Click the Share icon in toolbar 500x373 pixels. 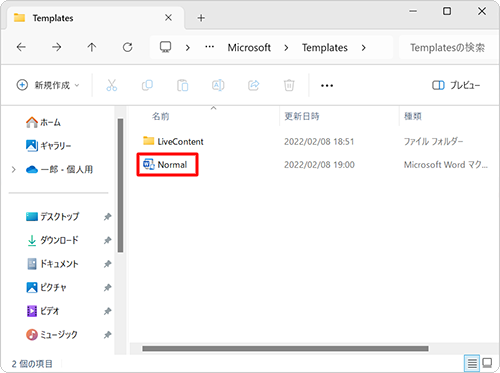point(254,85)
